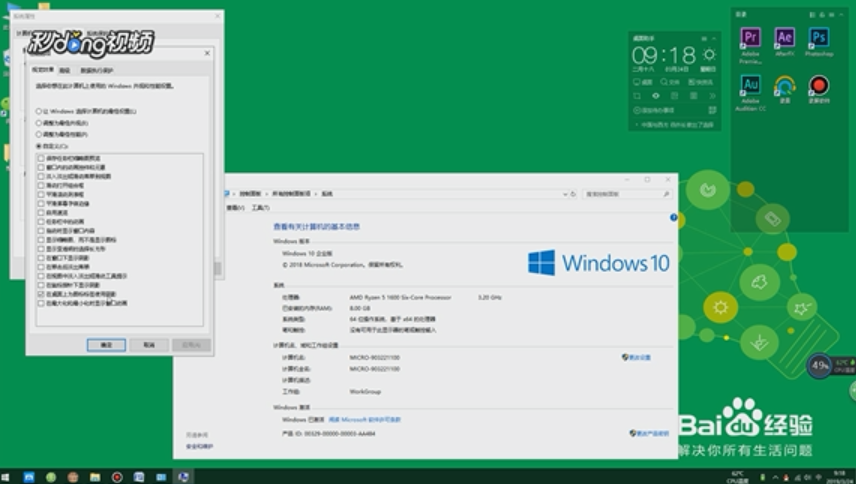
Task: Select 调整为最佳性能 radio option
Action: (x=62, y=134)
